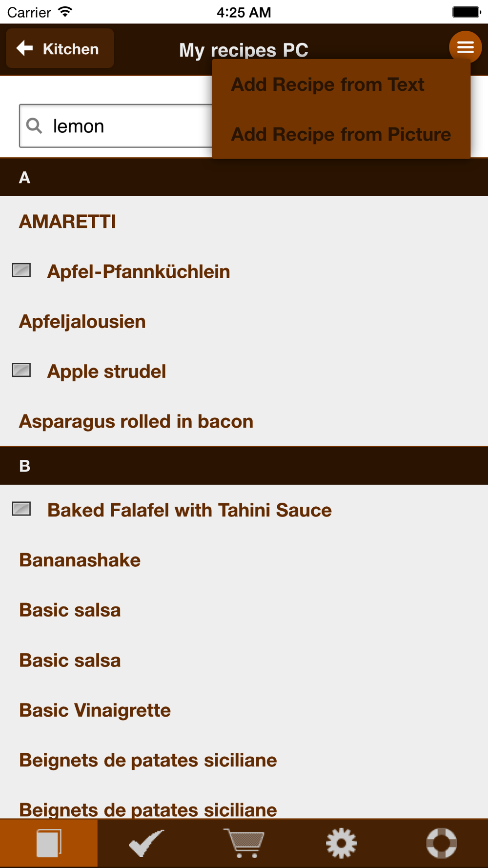Tap Baked Falafel picture thumbnail icon
Screen dimensions: 488x868
[x=21, y=509]
